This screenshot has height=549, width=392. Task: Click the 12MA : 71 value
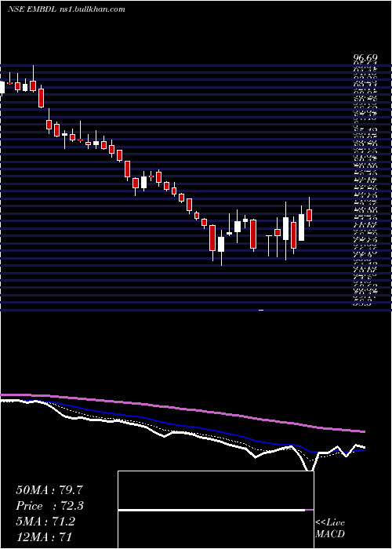[x=44, y=537]
